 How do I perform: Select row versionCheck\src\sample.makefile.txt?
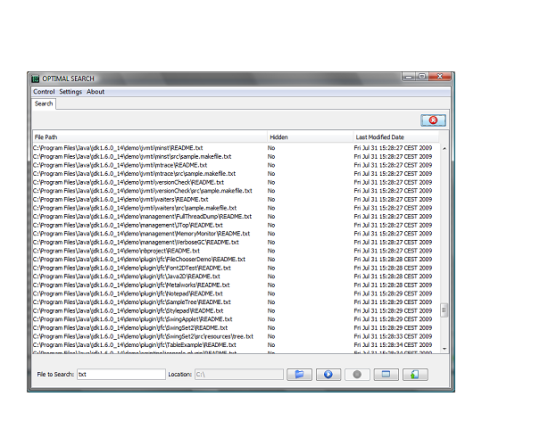coord(236,191)
